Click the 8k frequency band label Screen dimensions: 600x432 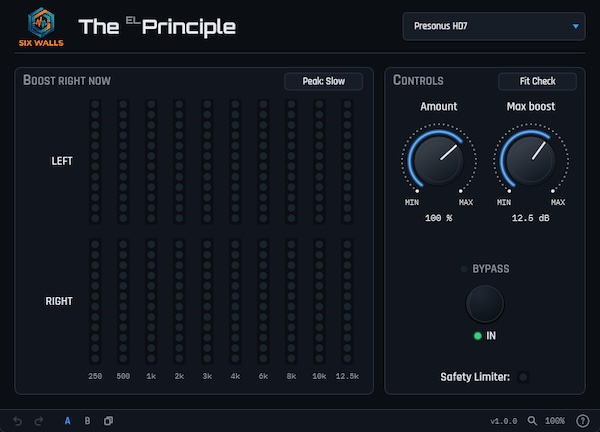pyautogui.click(x=291, y=376)
